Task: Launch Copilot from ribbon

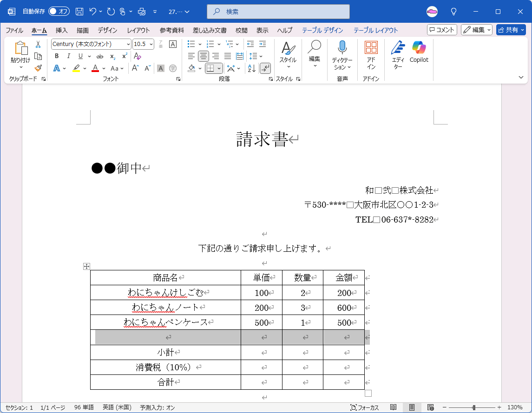Action: (419, 52)
